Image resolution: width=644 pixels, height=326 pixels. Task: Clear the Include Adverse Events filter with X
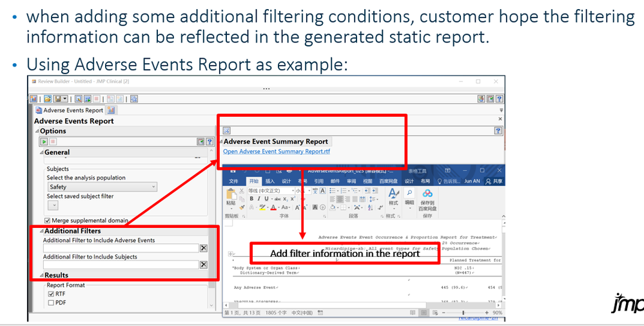pos(203,248)
